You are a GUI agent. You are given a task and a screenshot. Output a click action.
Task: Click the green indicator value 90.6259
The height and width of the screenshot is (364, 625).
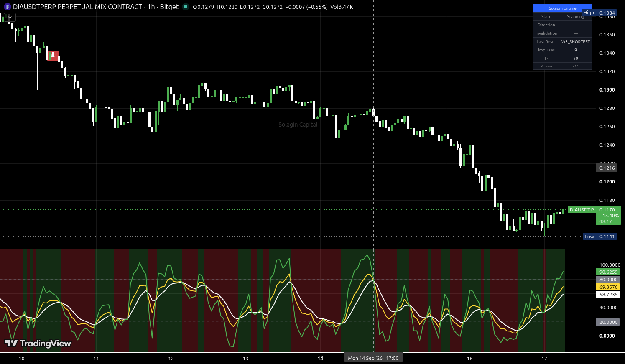[x=608, y=272]
